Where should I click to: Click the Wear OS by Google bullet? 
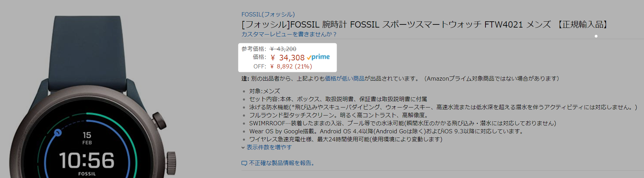386,131
